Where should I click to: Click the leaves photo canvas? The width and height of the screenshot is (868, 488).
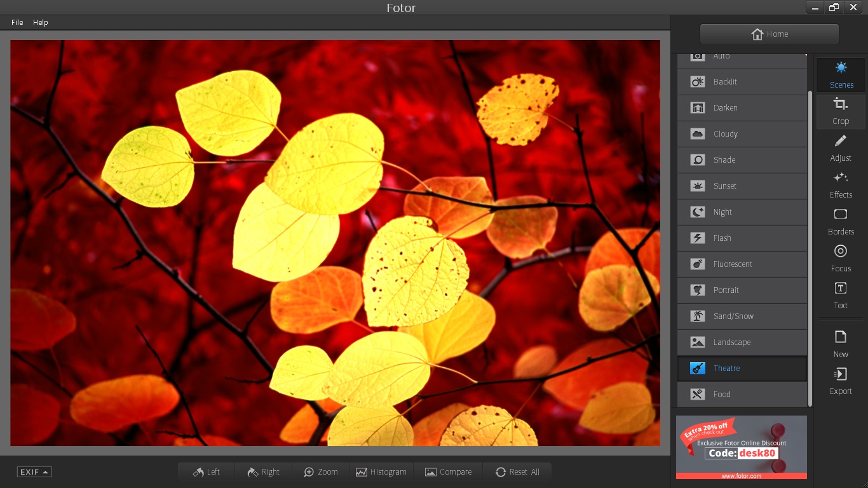click(335, 243)
